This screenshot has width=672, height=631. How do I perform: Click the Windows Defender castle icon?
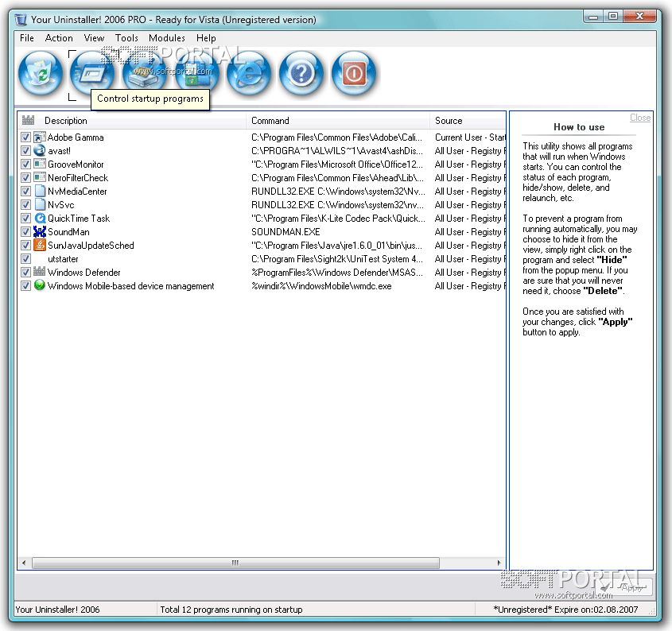coord(40,272)
